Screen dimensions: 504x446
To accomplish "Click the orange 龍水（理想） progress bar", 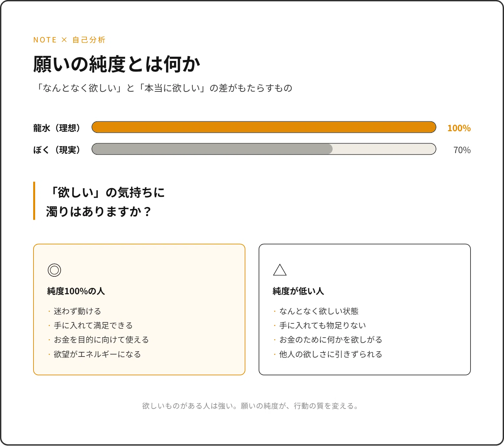I will (264, 127).
